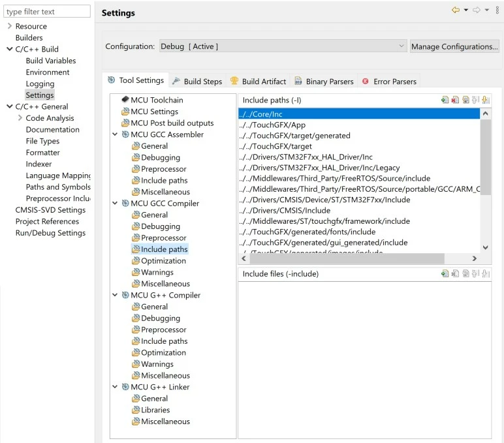
Task: Click the Manage Configurations button
Action: pos(454,46)
